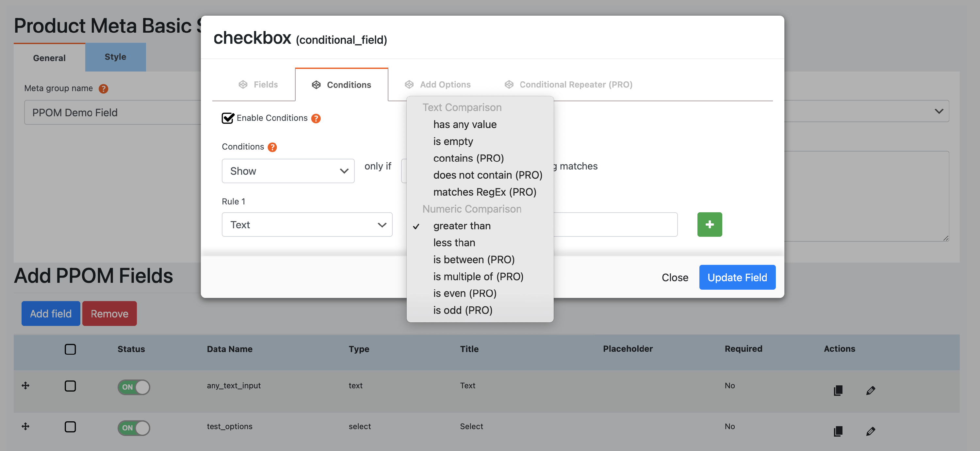980x451 pixels.
Task: Switch to the Fields tab
Action: (258, 85)
